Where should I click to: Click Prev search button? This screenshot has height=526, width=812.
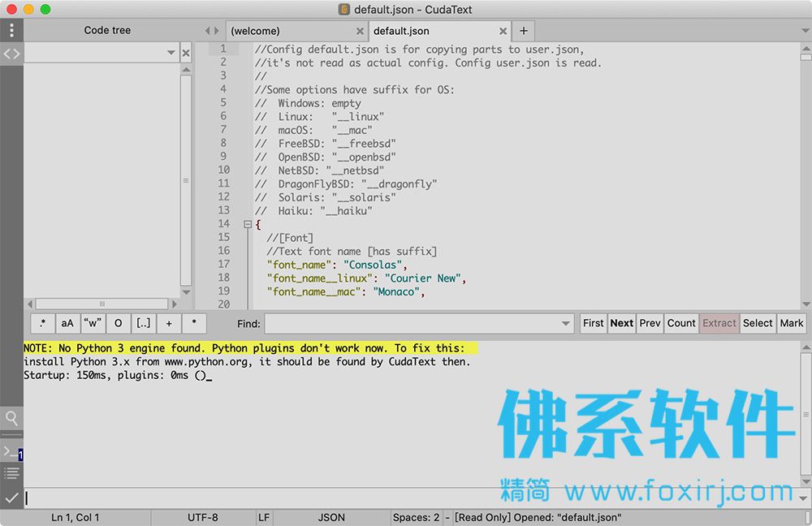(650, 323)
